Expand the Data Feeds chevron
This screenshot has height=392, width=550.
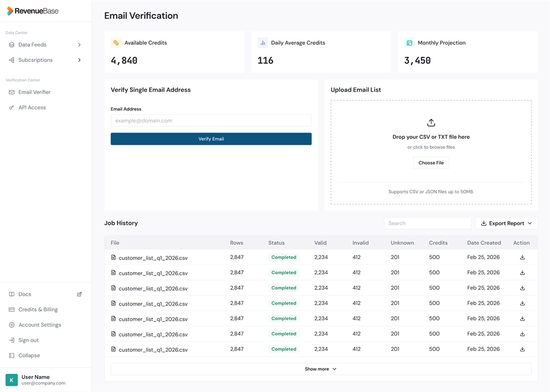pyautogui.click(x=79, y=45)
